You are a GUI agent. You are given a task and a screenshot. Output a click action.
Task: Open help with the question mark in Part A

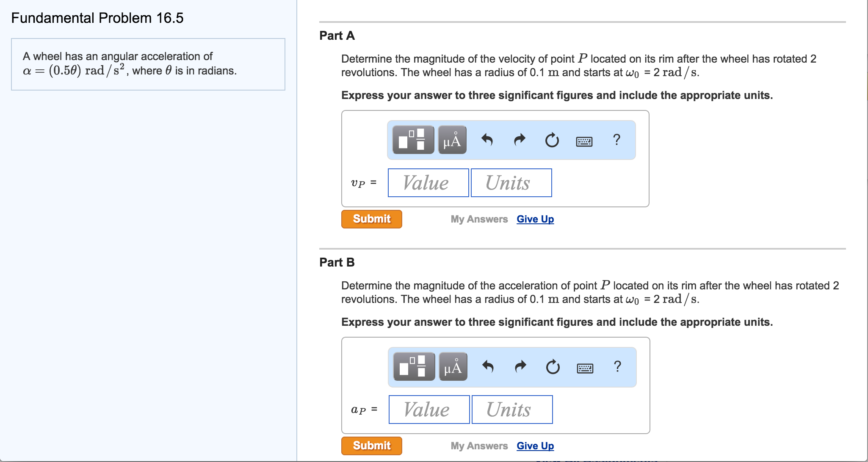[616, 140]
